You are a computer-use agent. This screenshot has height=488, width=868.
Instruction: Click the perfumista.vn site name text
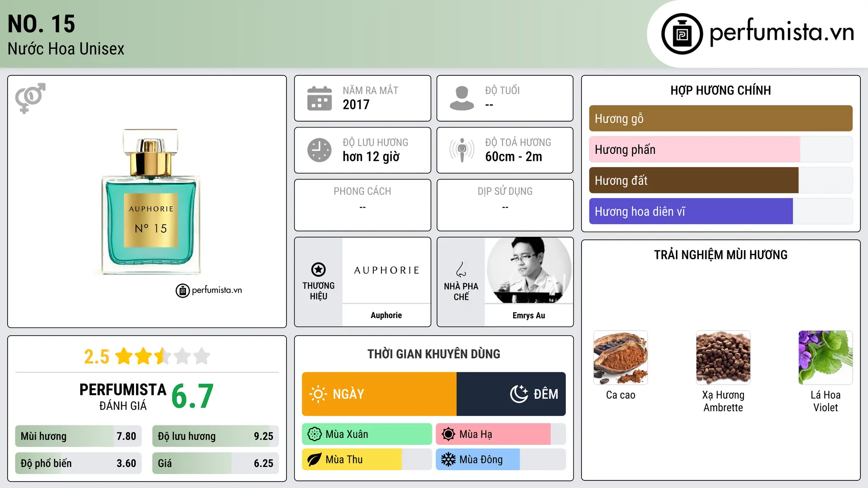tap(782, 32)
